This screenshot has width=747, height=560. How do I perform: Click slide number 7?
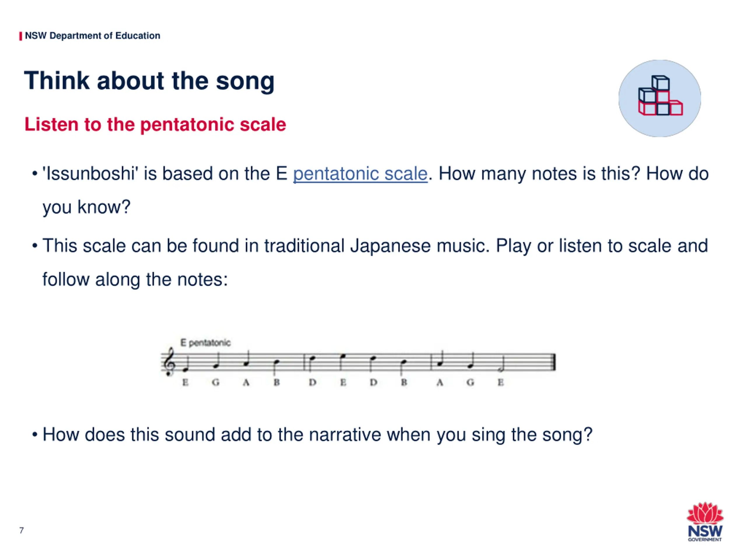coord(22,530)
